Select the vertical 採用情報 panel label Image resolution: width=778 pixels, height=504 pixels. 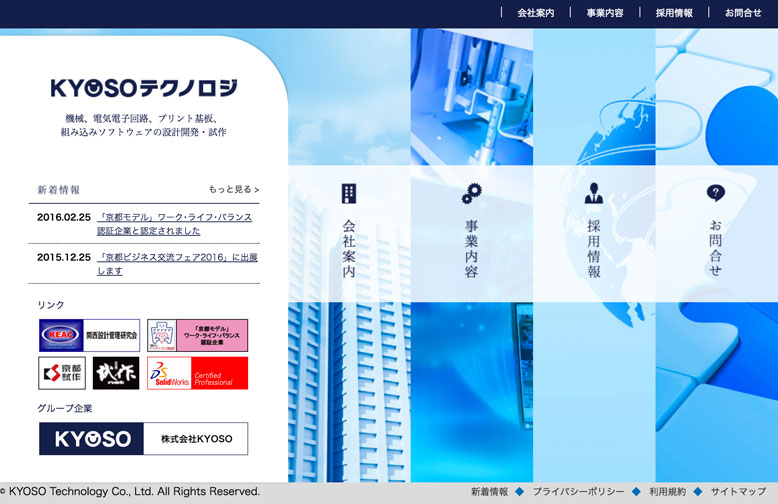pyautogui.click(x=594, y=248)
